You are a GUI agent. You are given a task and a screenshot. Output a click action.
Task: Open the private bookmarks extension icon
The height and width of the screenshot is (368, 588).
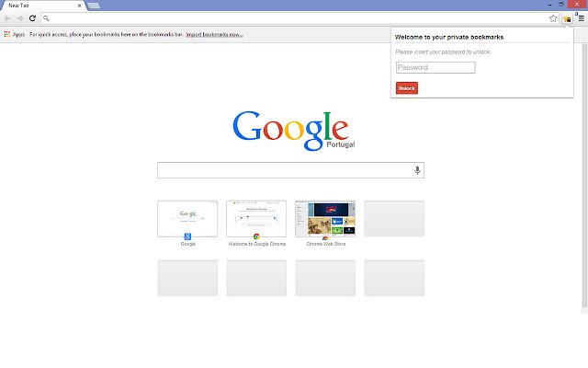click(x=567, y=18)
